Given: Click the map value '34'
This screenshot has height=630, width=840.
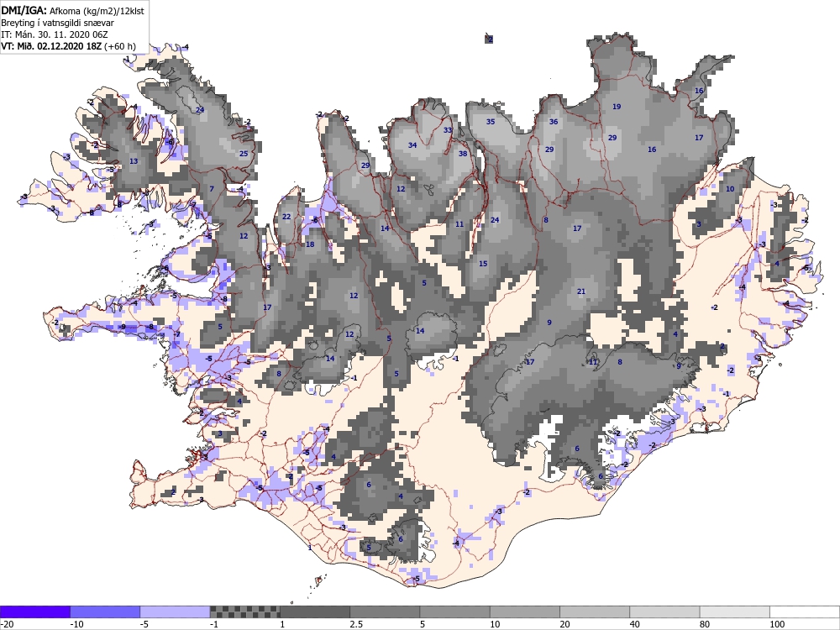Looking at the screenshot, I should click(x=412, y=145).
